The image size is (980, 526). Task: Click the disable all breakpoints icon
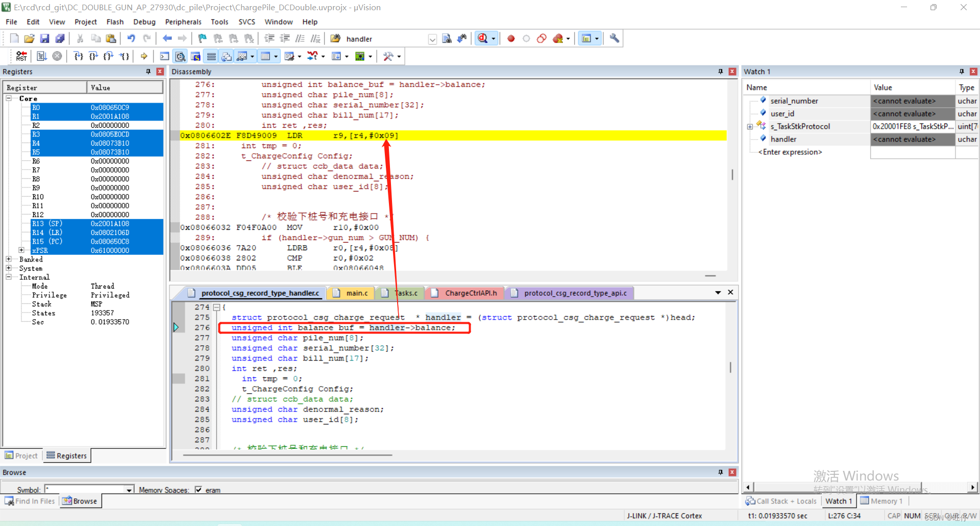(x=542, y=39)
